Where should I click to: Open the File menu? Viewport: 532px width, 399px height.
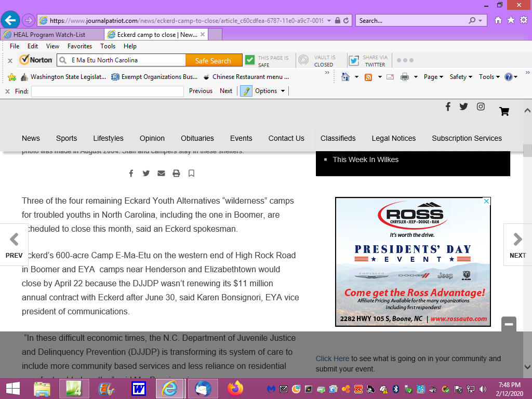click(x=15, y=46)
